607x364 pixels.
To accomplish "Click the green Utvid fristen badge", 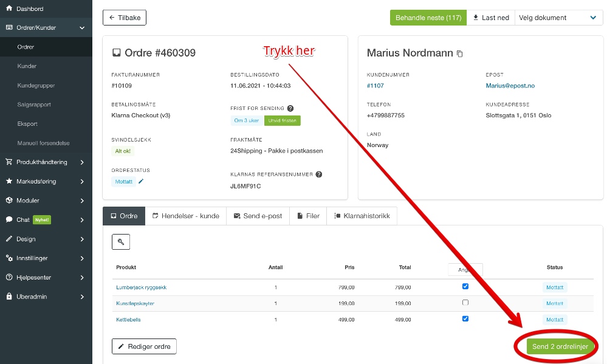I will (x=282, y=120).
